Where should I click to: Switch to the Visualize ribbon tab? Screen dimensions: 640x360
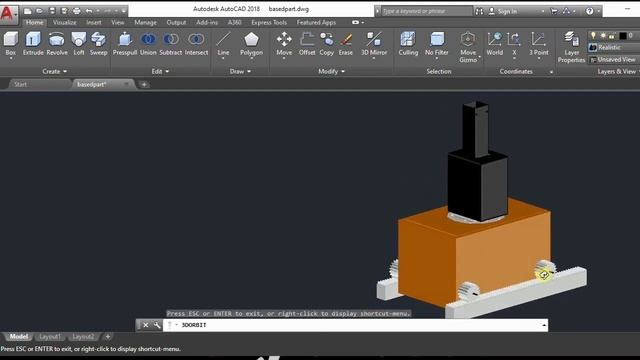64,22
